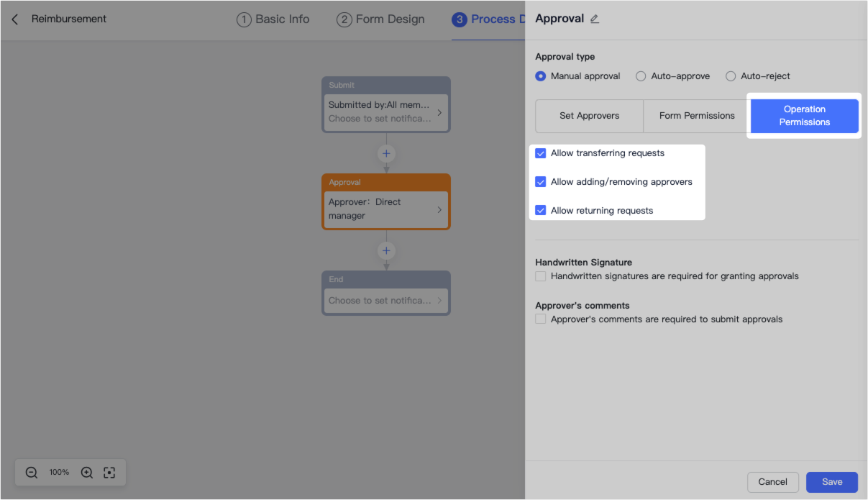Viewport: 868px width, 500px height.
Task: Open the Approval node details via its chevron
Action: [439, 209]
